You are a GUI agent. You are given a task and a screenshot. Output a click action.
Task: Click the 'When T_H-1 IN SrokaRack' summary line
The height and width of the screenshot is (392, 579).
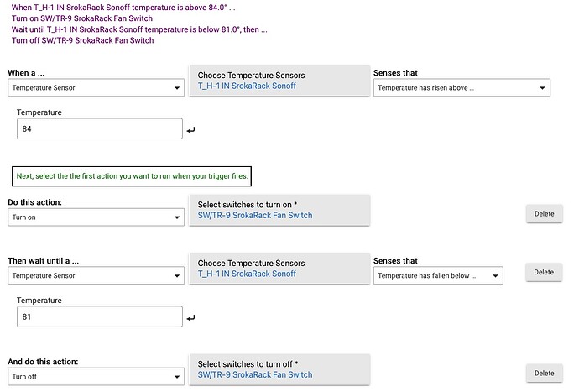pos(123,8)
